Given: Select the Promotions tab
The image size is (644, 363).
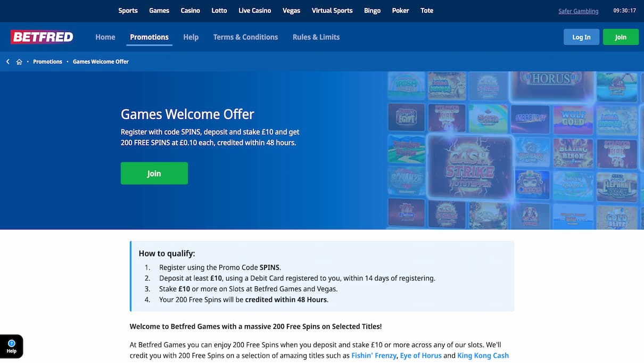Looking at the screenshot, I should 149,37.
